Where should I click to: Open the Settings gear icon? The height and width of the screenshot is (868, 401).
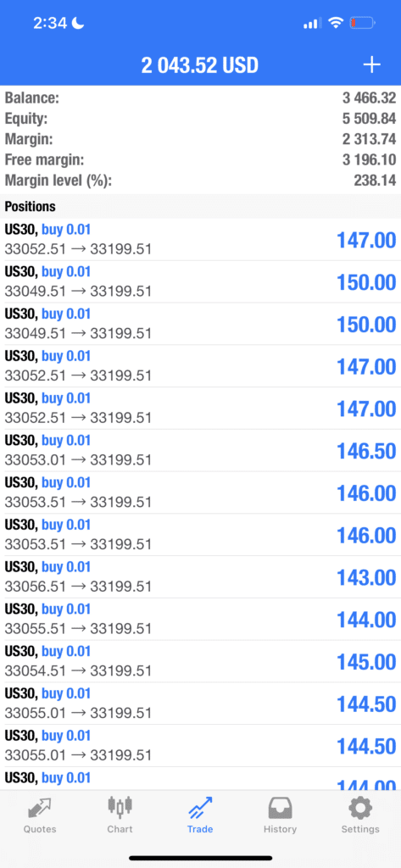[360, 808]
